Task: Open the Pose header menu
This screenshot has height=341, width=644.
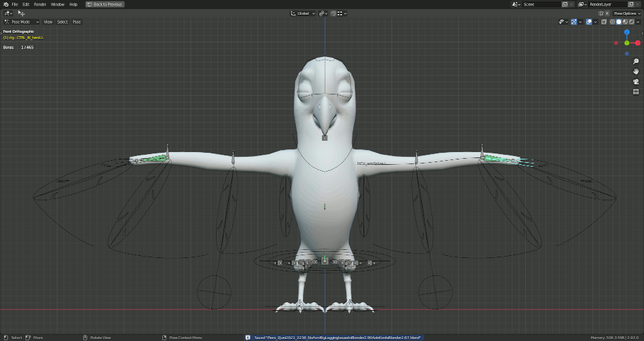Action: point(76,21)
